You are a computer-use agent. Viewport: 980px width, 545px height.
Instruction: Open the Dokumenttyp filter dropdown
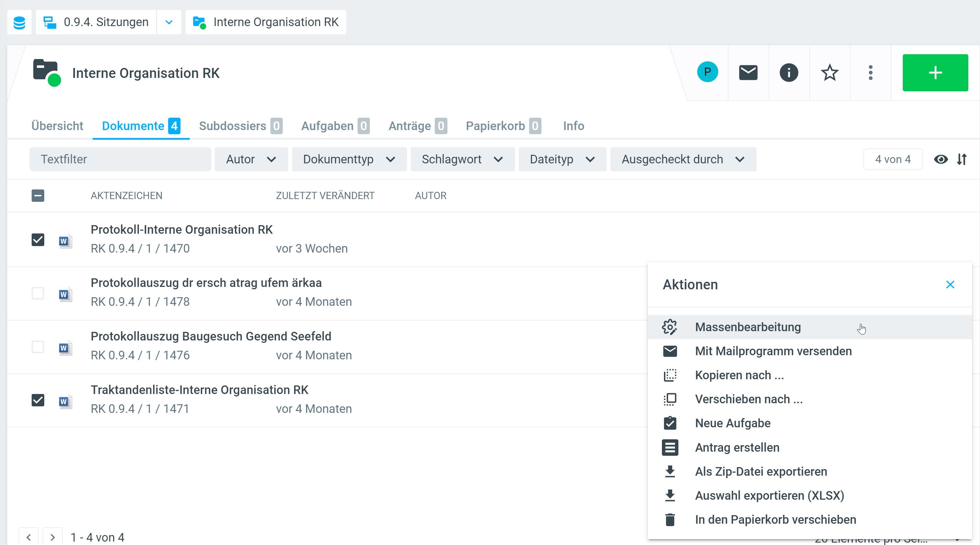(x=349, y=159)
